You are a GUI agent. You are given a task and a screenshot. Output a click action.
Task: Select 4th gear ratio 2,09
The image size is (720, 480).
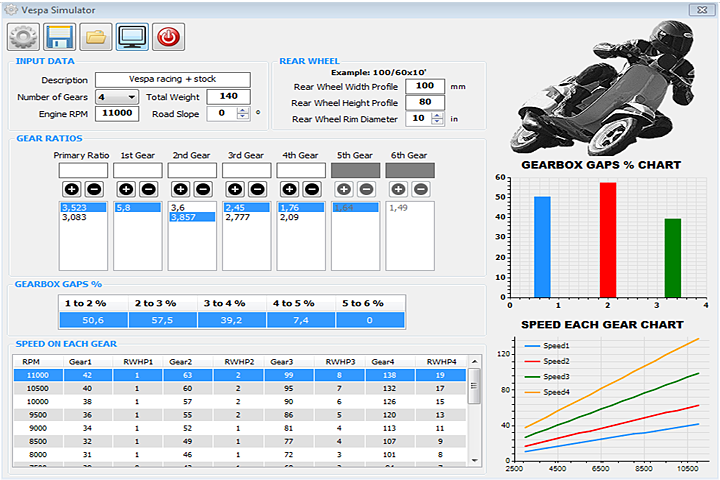301,217
